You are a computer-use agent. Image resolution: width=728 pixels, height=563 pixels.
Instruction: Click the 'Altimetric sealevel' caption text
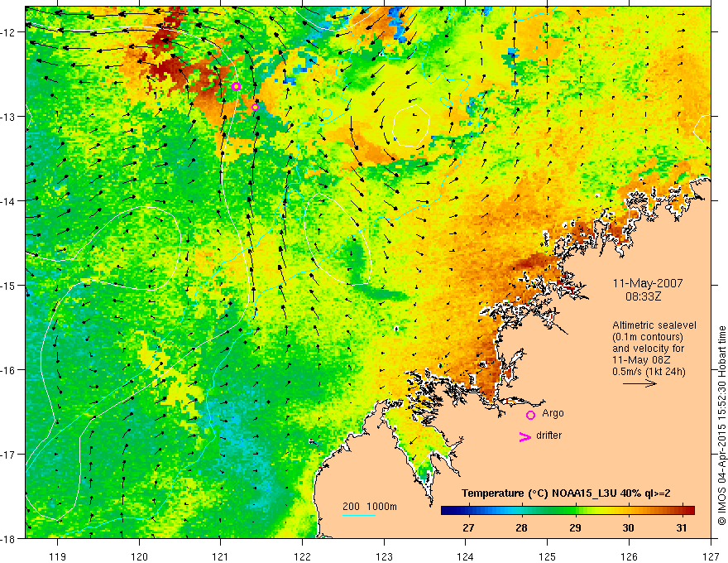tap(654, 325)
